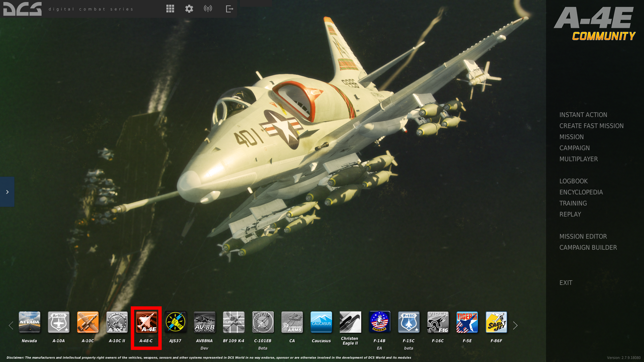Click the 'Christen Eagle II' label
The image size is (644, 362).
point(350,341)
